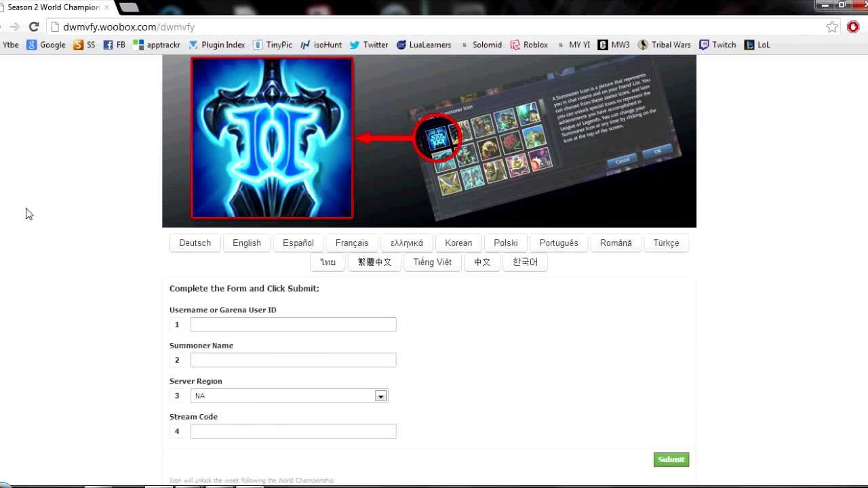The width and height of the screenshot is (868, 488).
Task: Select the Türkçe language option
Action: [x=666, y=243]
